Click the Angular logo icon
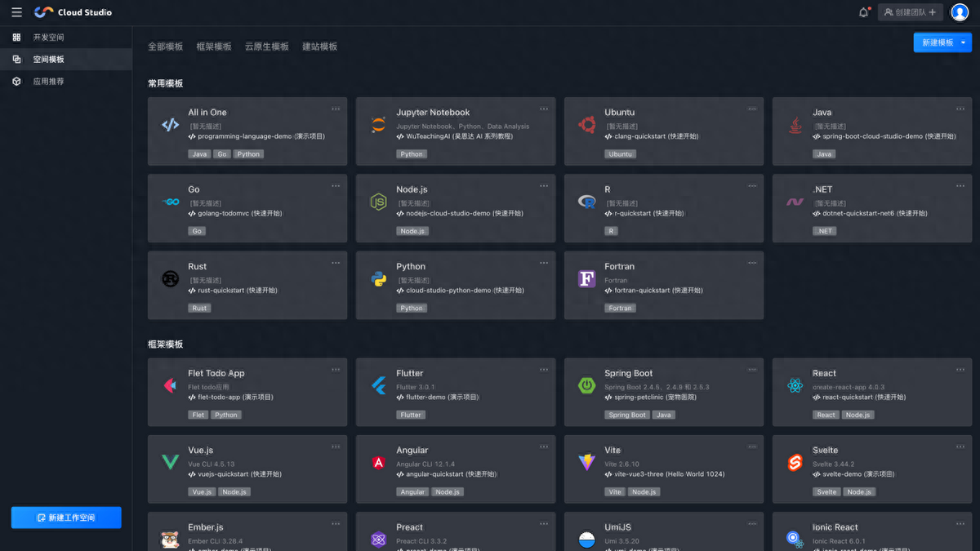The width and height of the screenshot is (980, 551). (x=378, y=463)
